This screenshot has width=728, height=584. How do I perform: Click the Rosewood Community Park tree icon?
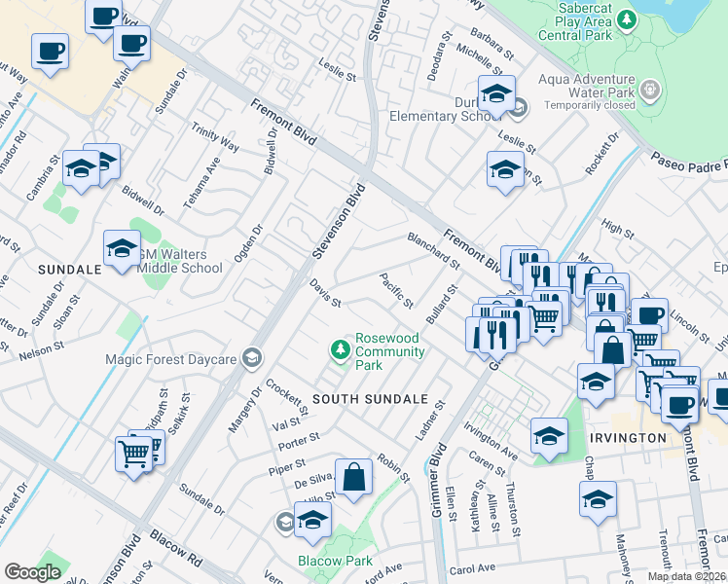click(x=341, y=350)
